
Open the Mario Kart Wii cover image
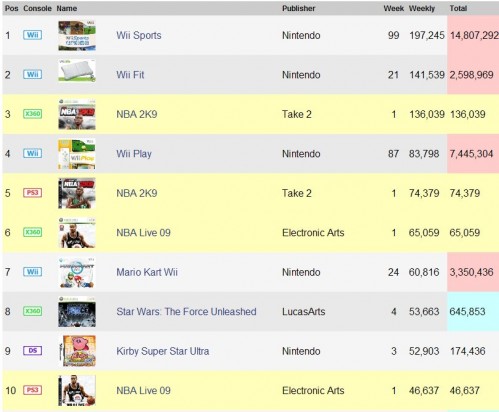pos(77,272)
